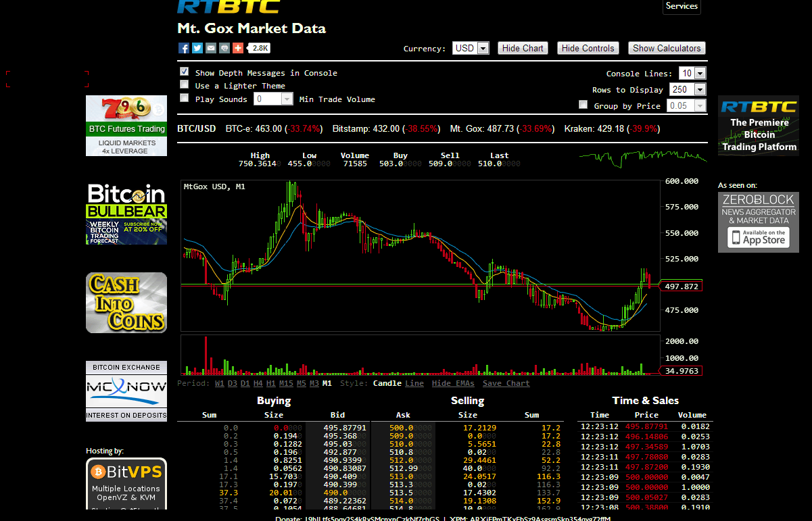
Task: Uncheck Show Depth Messages in Console
Action: click(184, 72)
